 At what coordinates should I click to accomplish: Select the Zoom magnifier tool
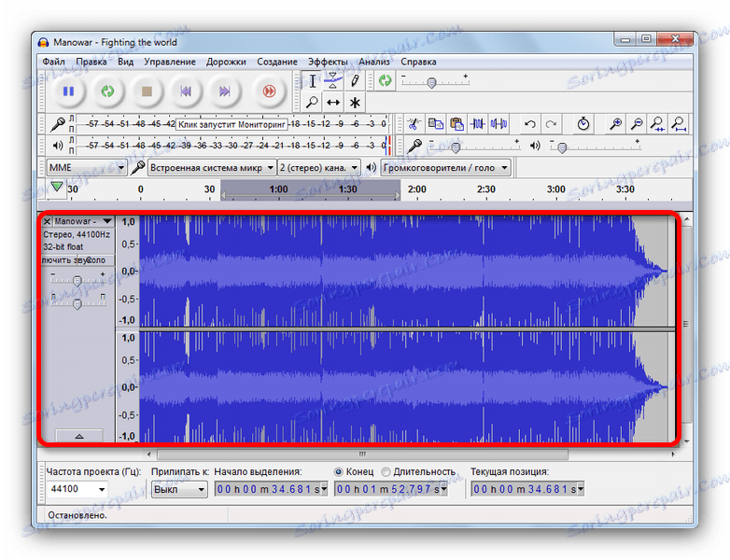pos(313,102)
